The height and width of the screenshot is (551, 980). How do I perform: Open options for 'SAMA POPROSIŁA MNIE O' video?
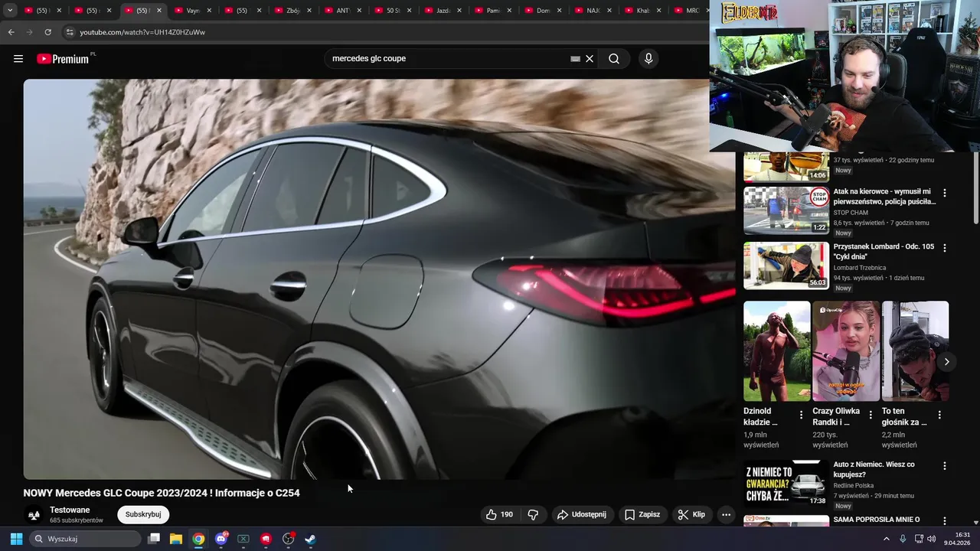pyautogui.click(x=944, y=520)
